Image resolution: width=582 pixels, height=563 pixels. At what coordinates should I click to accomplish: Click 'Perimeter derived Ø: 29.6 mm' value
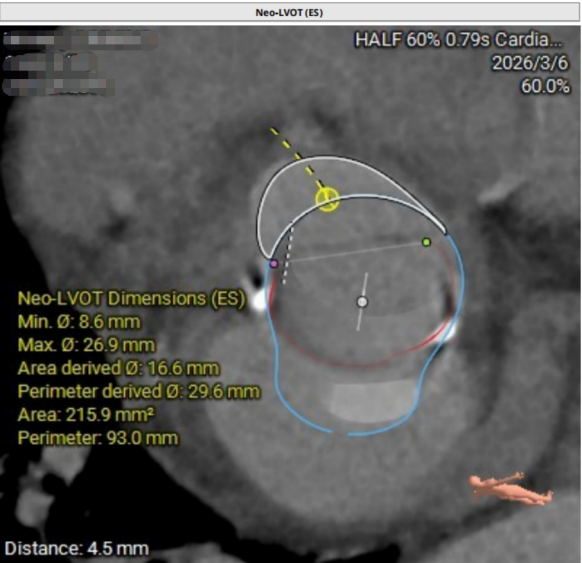click(x=139, y=391)
